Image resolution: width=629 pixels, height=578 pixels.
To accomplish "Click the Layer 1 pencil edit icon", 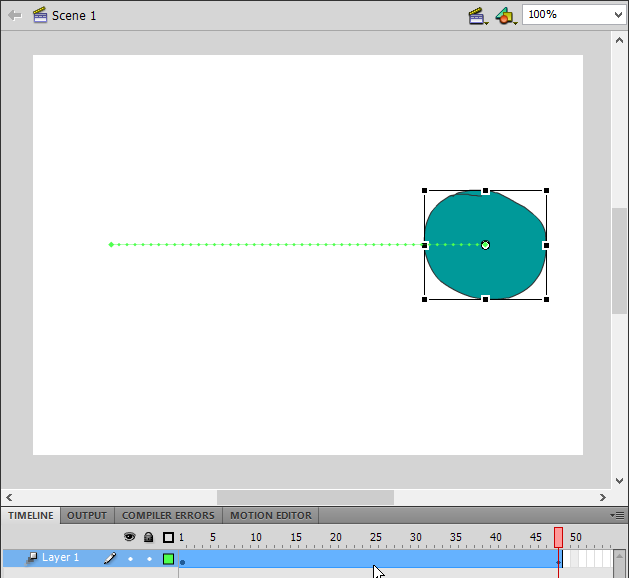I will (110, 558).
